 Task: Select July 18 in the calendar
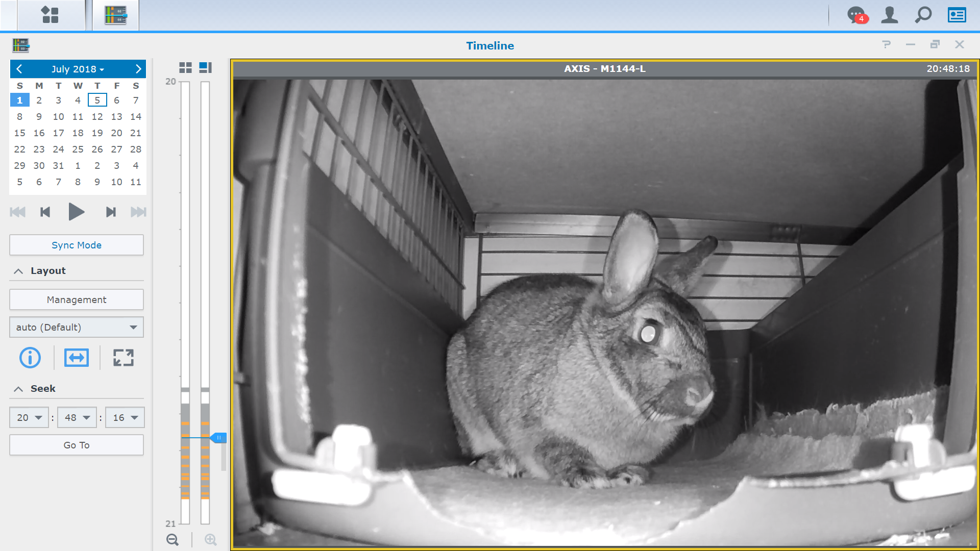coord(78,133)
